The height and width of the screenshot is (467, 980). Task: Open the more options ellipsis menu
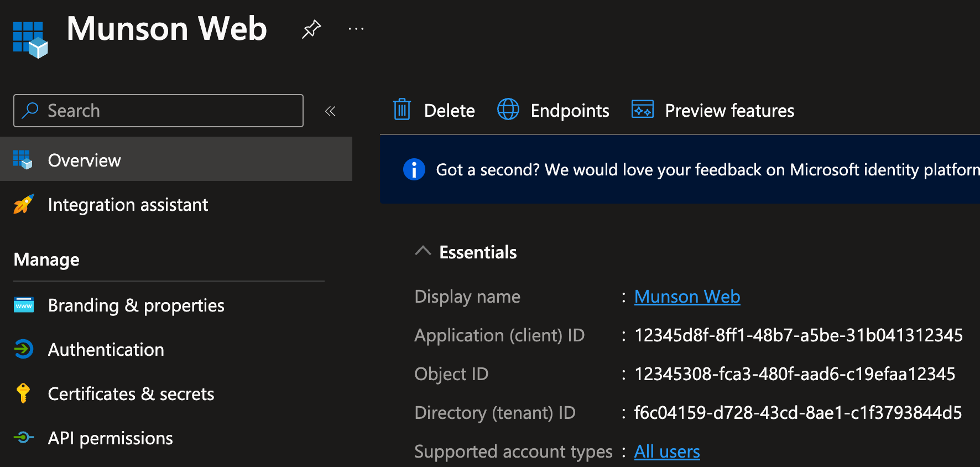pos(356,29)
